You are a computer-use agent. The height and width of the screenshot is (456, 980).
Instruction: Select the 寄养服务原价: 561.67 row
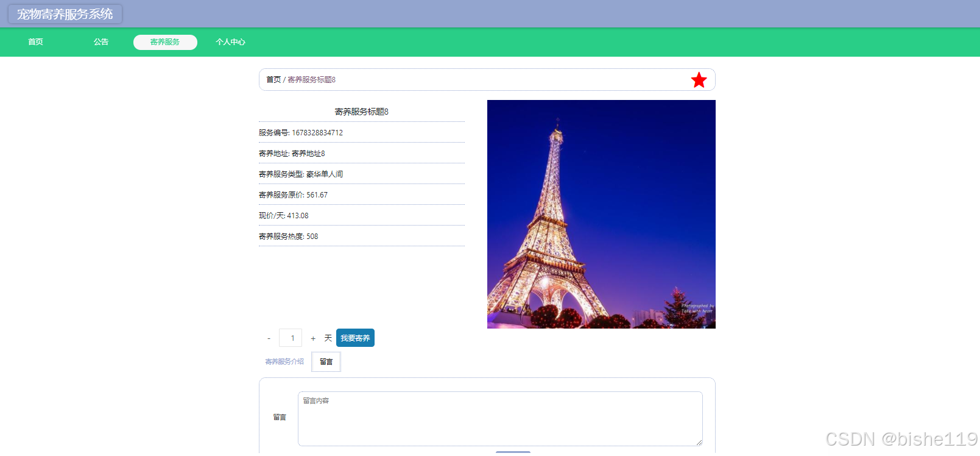(362, 194)
